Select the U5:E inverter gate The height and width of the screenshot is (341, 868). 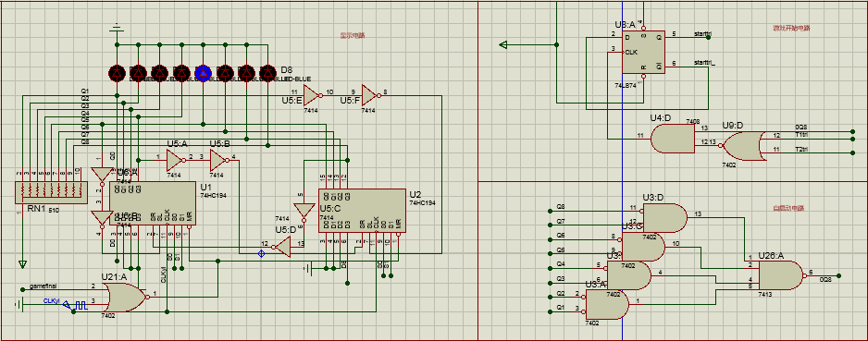click(x=312, y=96)
